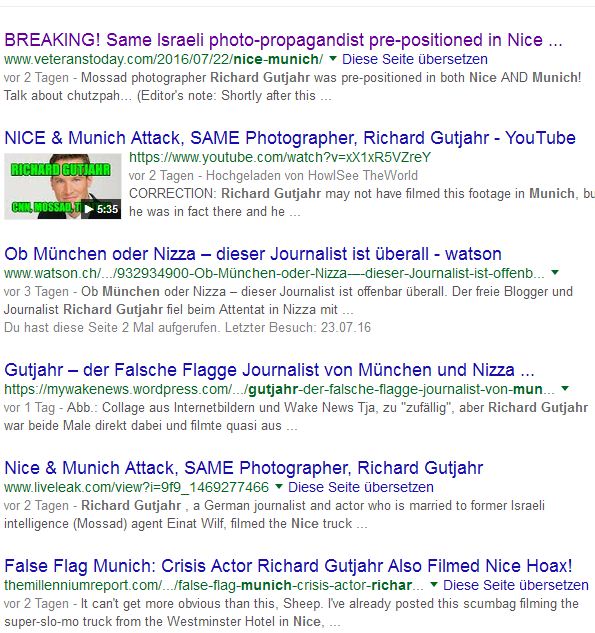Click the www.veteranstoday.com green URL

[x=163, y=59]
